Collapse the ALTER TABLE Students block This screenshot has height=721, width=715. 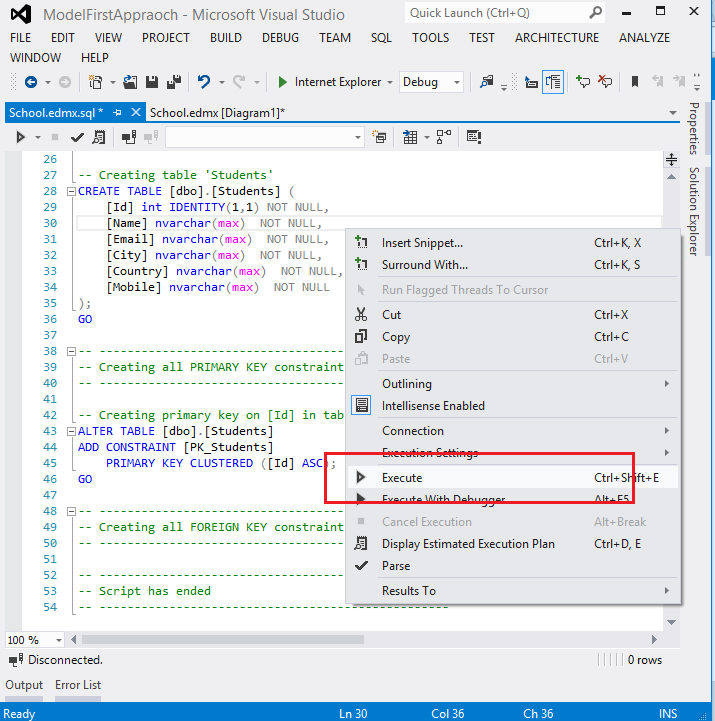[71, 431]
